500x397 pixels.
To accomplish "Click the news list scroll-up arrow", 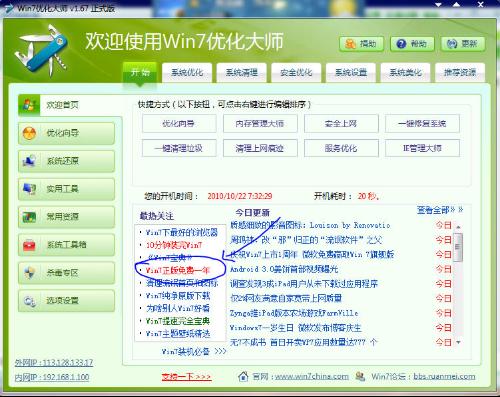I will [458, 227].
